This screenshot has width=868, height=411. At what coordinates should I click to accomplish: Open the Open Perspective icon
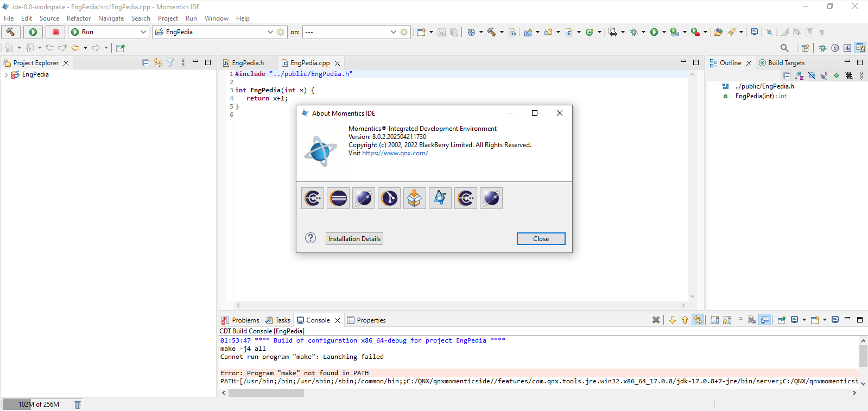pos(805,48)
